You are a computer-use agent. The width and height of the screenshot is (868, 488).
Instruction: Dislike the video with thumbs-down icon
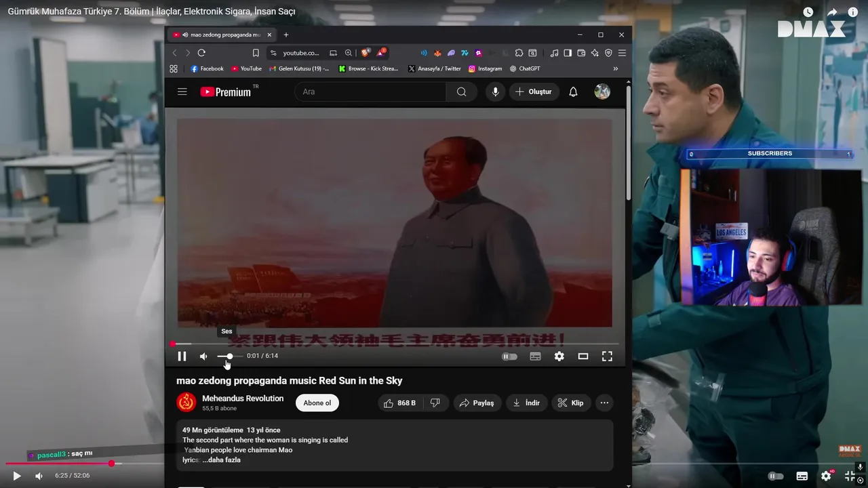point(435,403)
